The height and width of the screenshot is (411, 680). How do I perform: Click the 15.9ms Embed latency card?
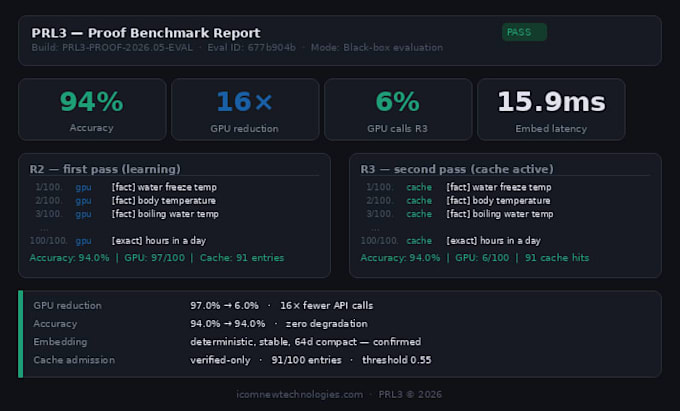coord(551,109)
